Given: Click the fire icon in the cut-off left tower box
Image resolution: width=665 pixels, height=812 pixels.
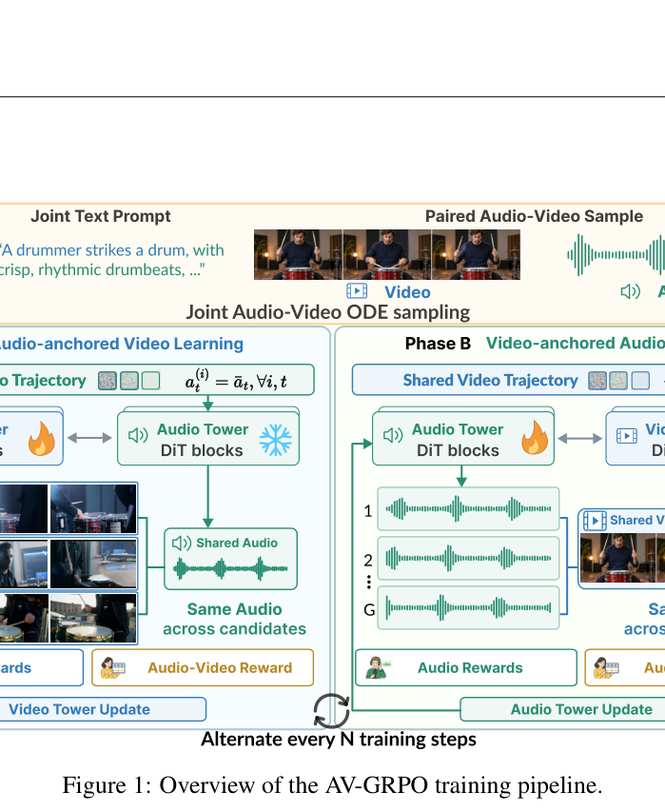Looking at the screenshot, I should (42, 438).
